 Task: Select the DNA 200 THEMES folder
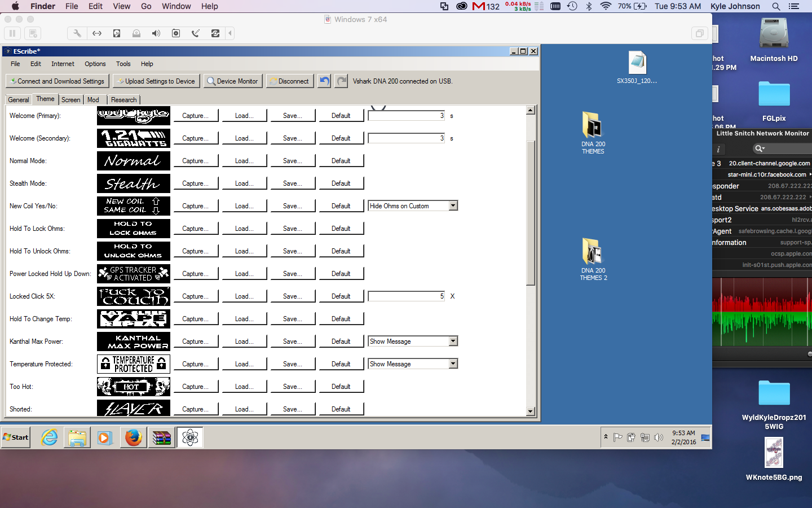[x=593, y=133]
